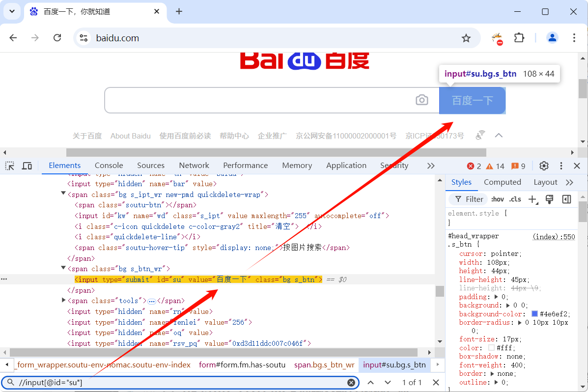The image size is (588, 392).
Task: Bookmark this page with the star icon
Action: [x=466, y=38]
